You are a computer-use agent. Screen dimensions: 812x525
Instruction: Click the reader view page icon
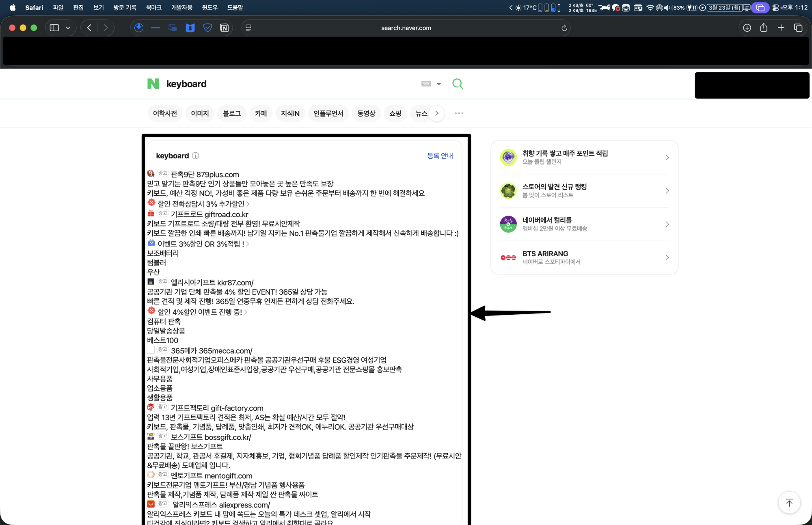click(x=248, y=28)
